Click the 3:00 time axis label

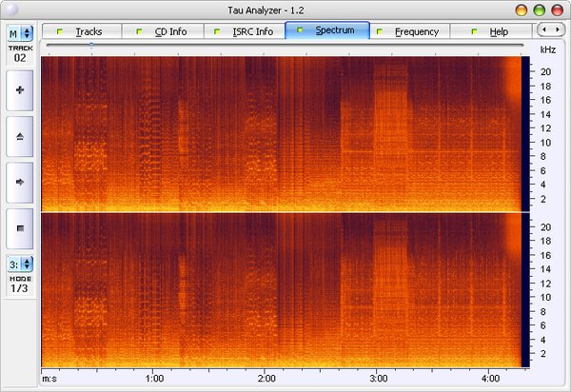click(379, 379)
